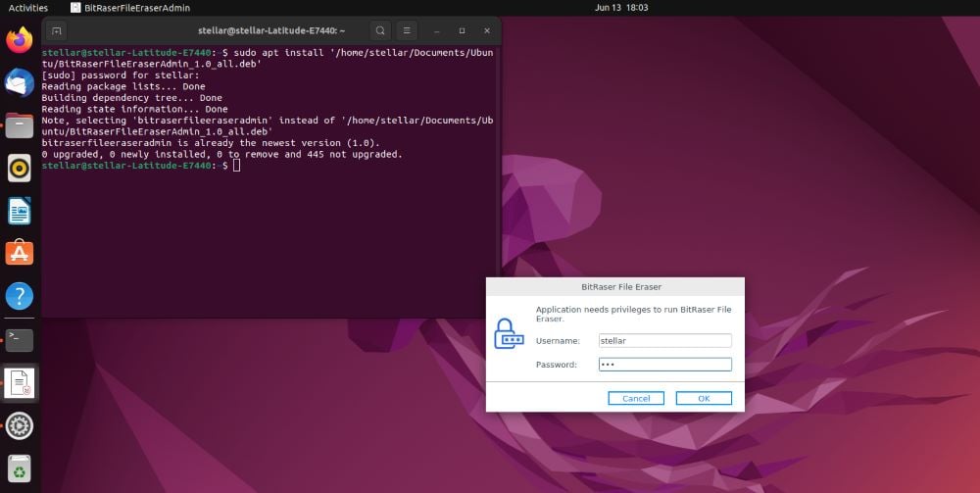The height and width of the screenshot is (493, 980).
Task: Click the lock icon in BitRaser dialog
Action: click(509, 333)
